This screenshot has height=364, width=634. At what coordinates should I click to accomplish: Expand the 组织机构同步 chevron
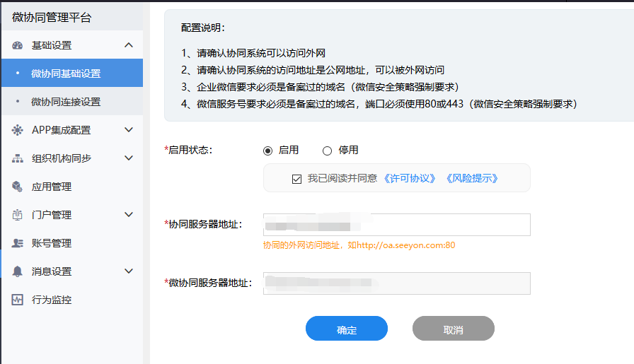pos(129,158)
